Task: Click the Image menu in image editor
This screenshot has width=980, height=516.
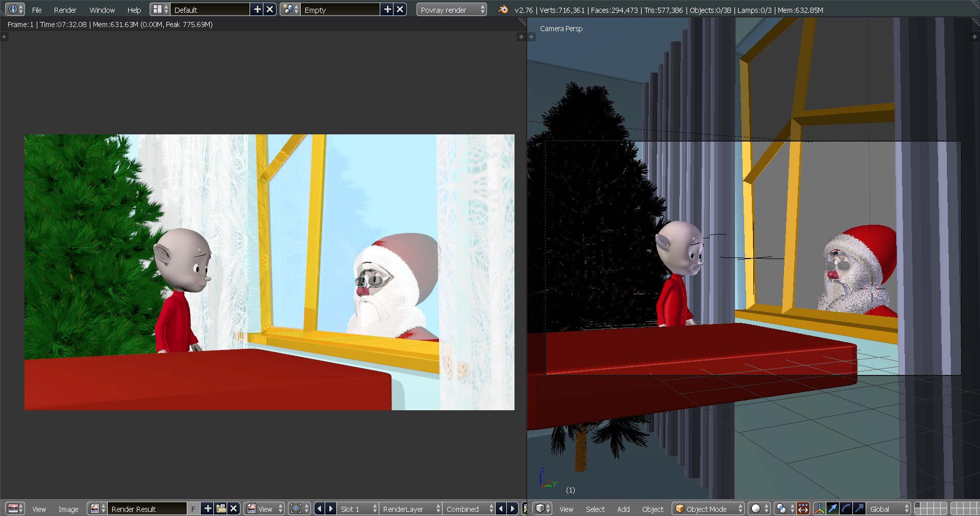Action: click(68, 509)
